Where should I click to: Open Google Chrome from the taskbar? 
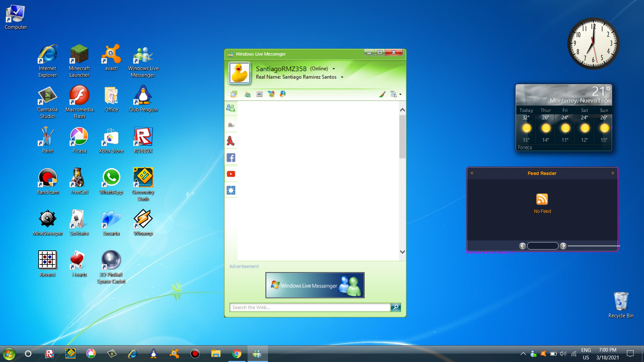click(x=237, y=354)
